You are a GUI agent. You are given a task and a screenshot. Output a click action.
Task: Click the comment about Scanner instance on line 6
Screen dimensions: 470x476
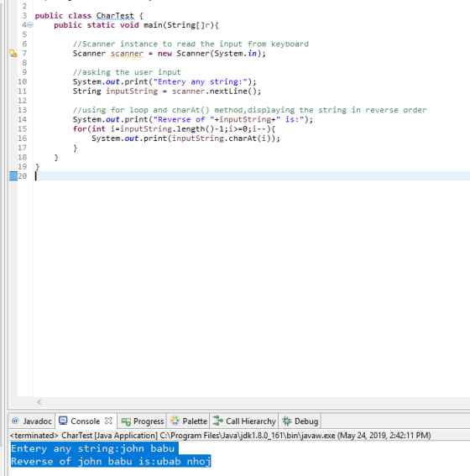pos(191,44)
